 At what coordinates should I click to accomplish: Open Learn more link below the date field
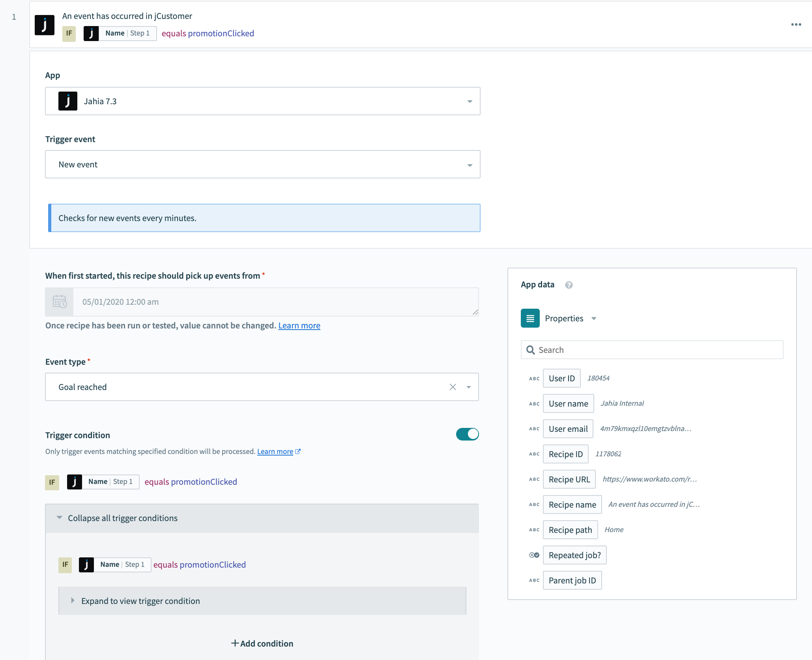pos(299,325)
